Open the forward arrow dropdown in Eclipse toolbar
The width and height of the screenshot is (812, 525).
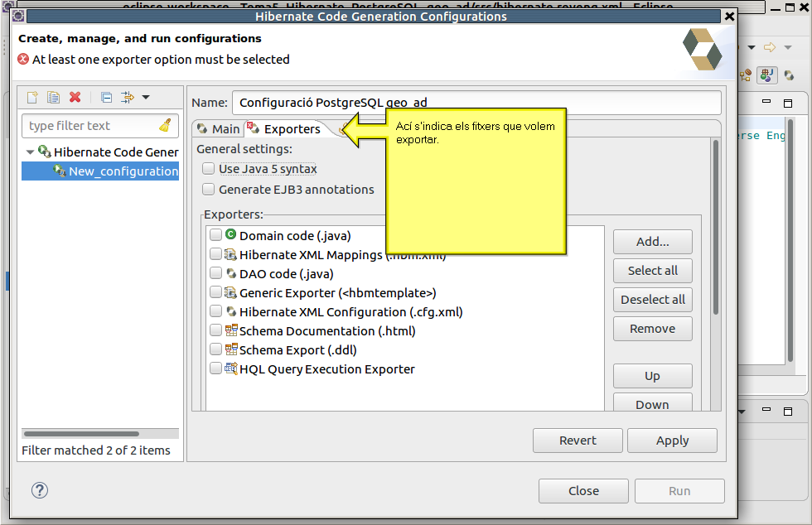788,47
